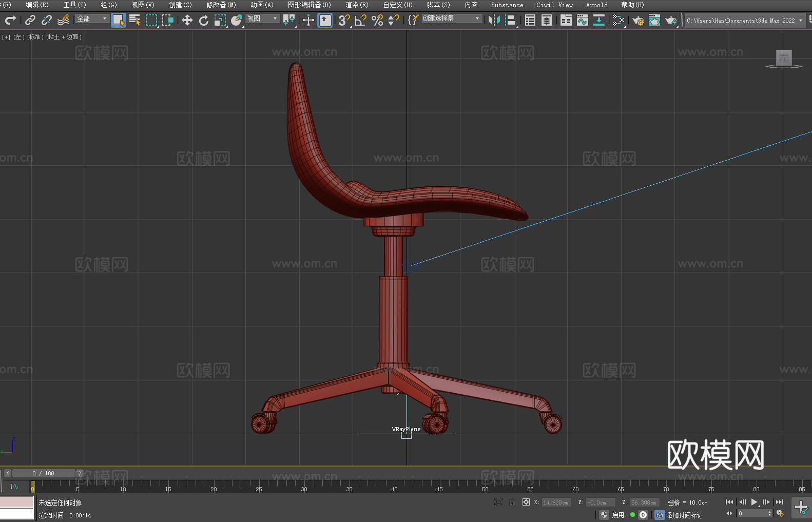Toggle Isolate Selection icon in status bar

pyautogui.click(x=498, y=502)
